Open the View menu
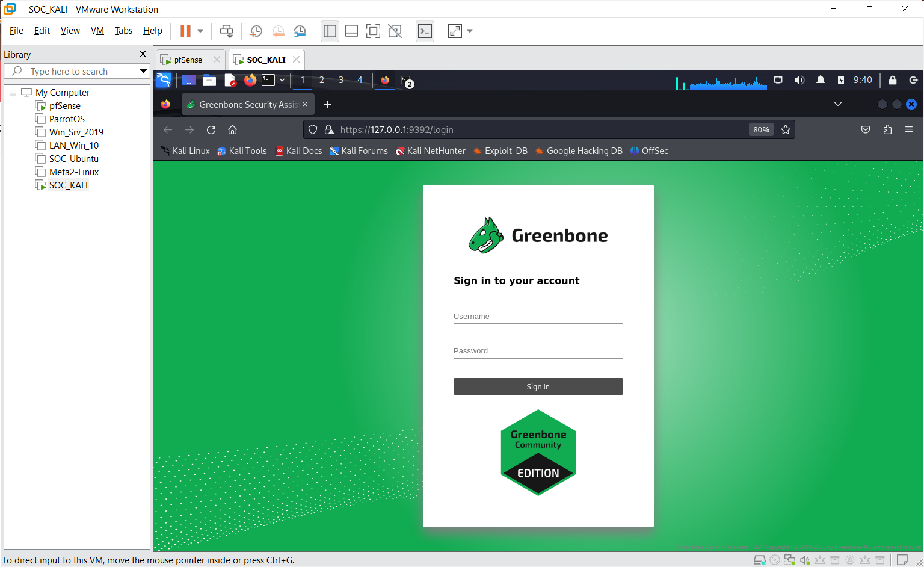The width and height of the screenshot is (924, 567). (70, 31)
